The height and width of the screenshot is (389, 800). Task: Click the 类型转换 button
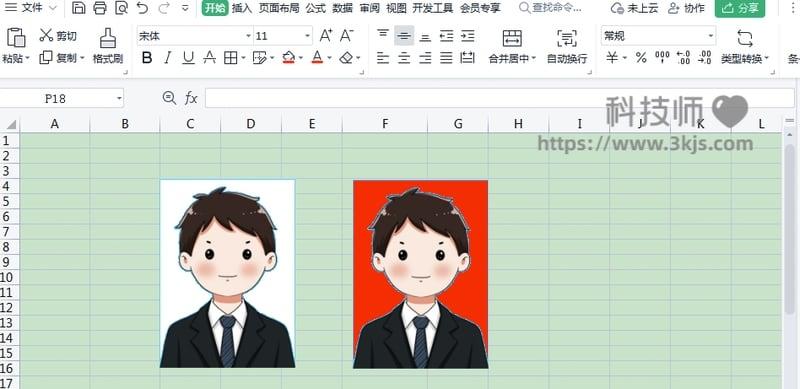pos(745,46)
